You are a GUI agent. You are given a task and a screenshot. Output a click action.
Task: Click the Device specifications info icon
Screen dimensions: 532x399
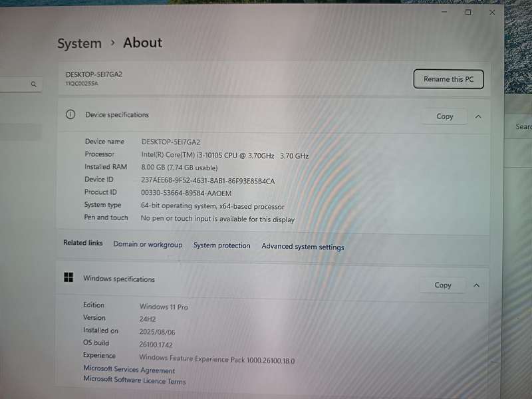70,114
